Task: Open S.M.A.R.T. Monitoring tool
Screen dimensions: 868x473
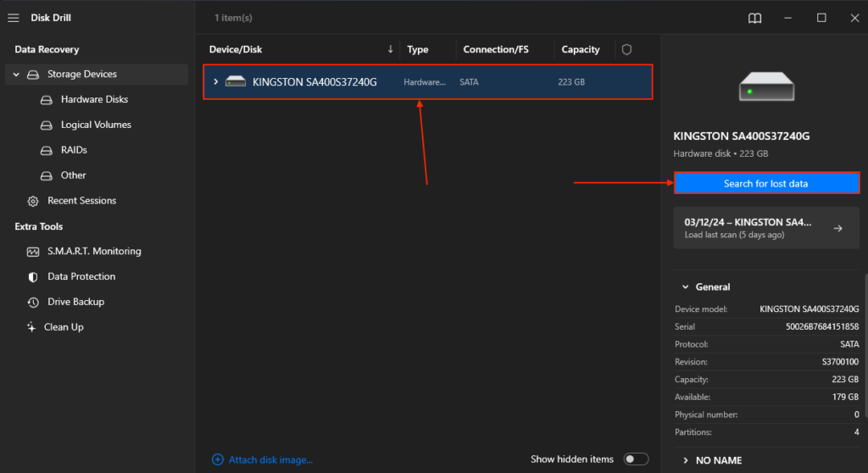Action: coord(94,252)
